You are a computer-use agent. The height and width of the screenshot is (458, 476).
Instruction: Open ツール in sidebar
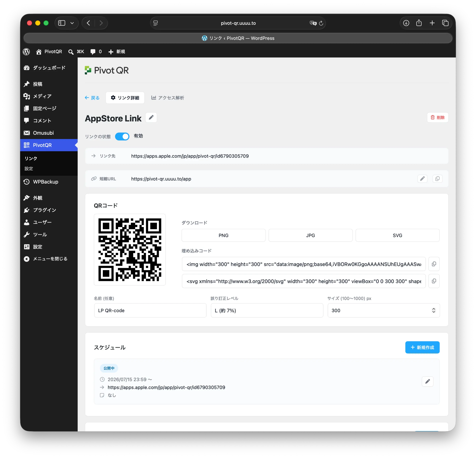point(49,234)
